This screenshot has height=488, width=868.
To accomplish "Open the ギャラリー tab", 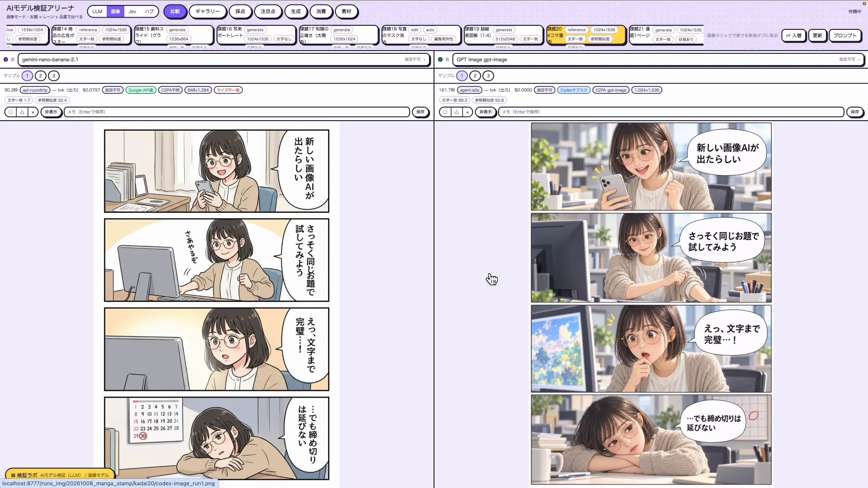I will 208,11.
